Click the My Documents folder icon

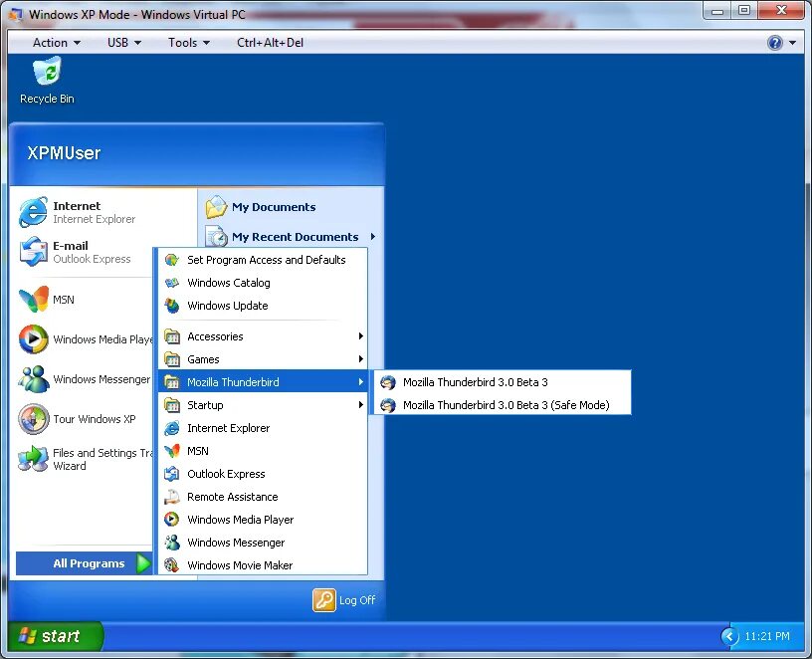click(x=217, y=207)
